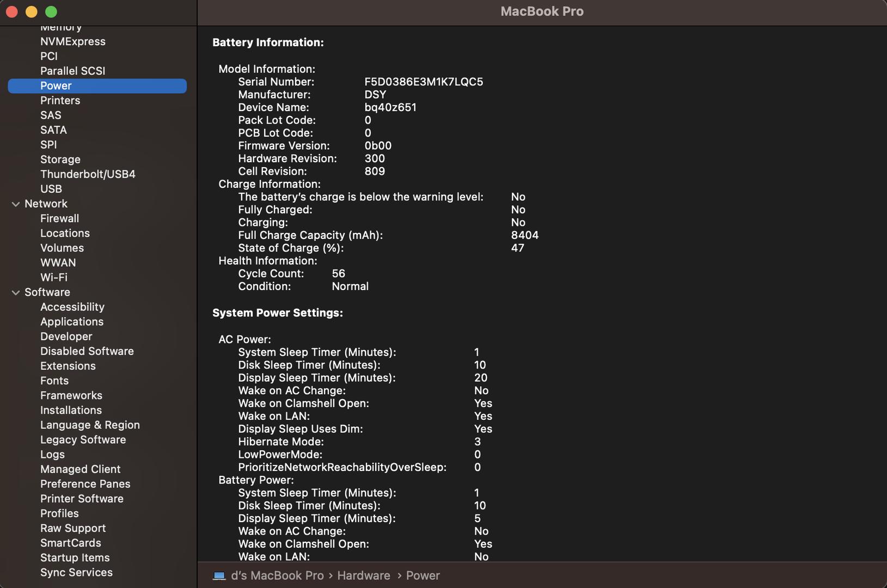Click Power in the path bar
This screenshot has height=588, width=887.
[423, 575]
